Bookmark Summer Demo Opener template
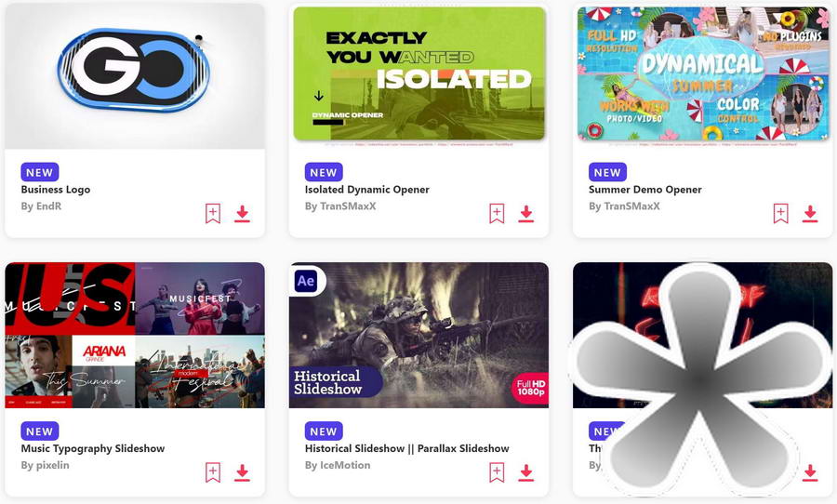The height and width of the screenshot is (504, 837). (x=781, y=214)
